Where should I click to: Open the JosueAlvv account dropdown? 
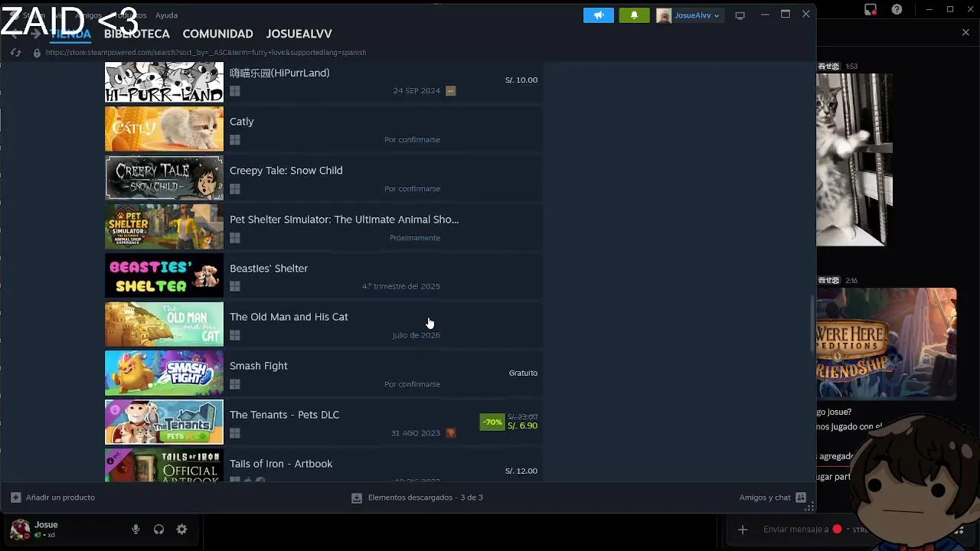[x=688, y=15]
